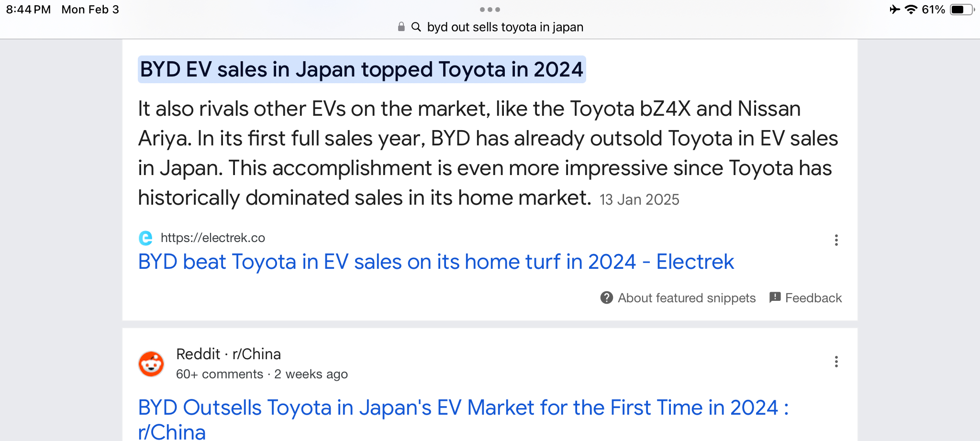
Task: Tap the lock icon in address bar
Action: [401, 27]
